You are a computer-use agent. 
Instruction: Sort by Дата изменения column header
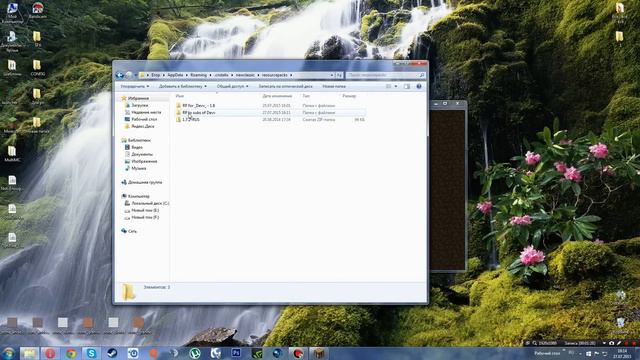tap(277, 96)
